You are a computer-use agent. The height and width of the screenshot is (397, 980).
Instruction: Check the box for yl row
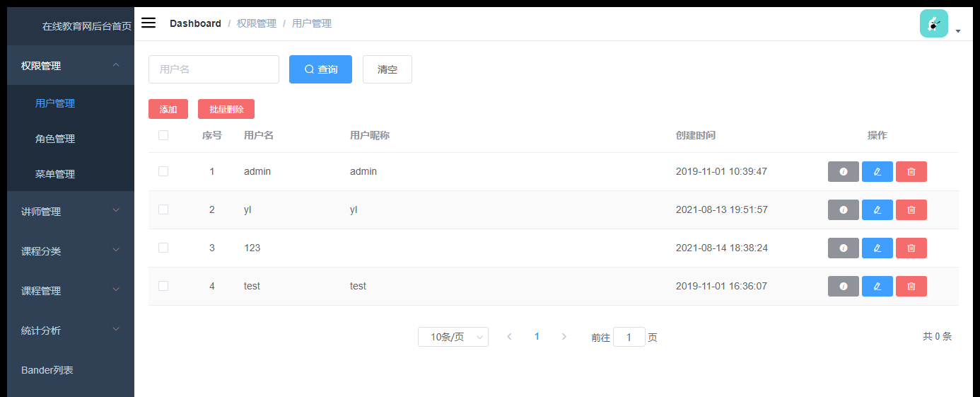point(163,209)
